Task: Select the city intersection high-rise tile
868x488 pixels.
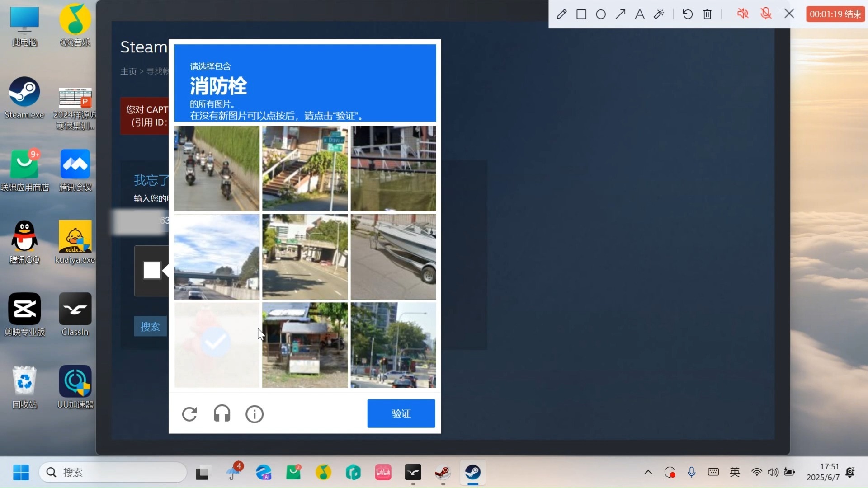Action: [x=393, y=345]
